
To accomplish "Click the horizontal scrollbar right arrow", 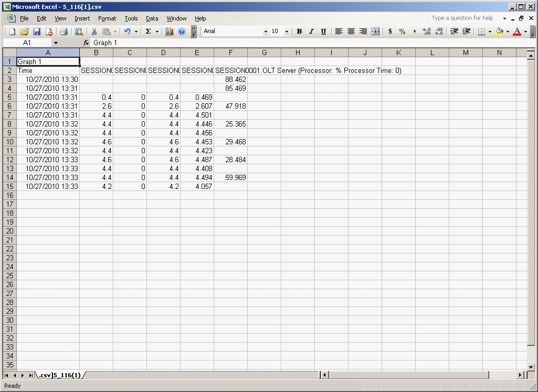I will click(x=521, y=375).
